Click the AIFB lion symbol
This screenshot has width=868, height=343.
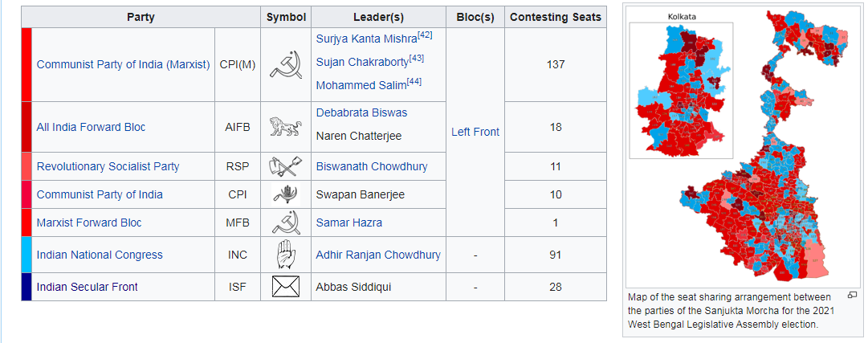285,127
